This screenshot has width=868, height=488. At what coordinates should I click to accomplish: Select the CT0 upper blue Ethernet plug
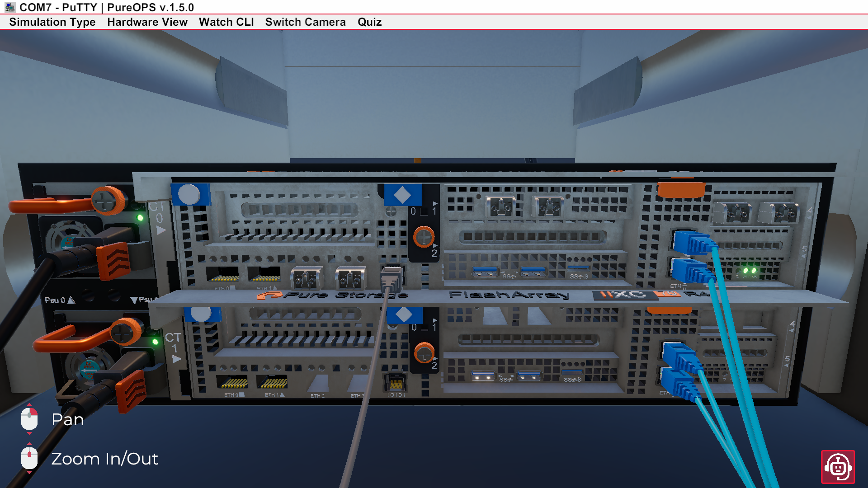coord(694,242)
